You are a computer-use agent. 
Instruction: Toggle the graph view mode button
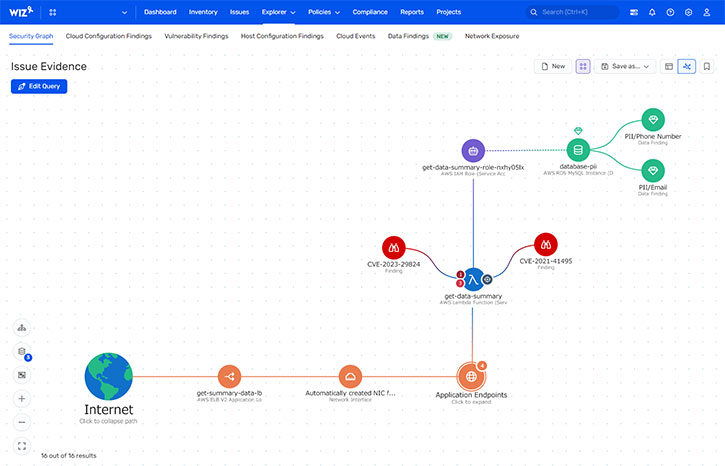[x=687, y=67]
